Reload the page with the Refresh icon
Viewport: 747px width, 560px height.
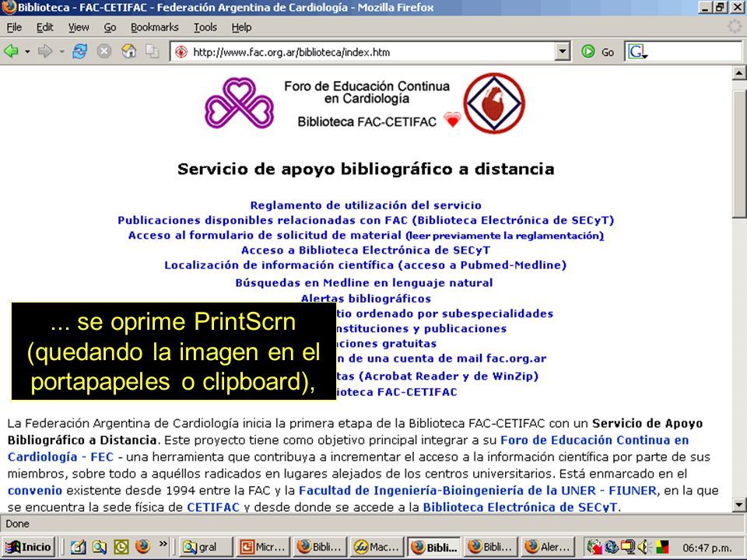tap(79, 51)
